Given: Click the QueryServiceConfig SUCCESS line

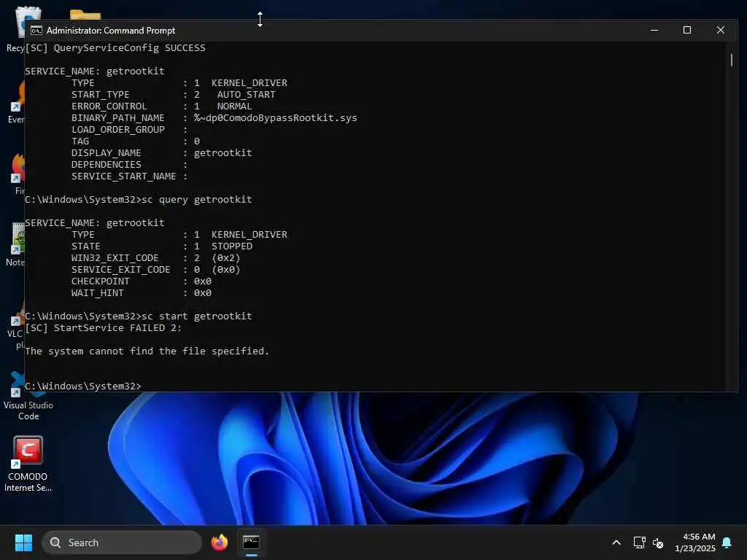Looking at the screenshot, I should pyautogui.click(x=115, y=47).
